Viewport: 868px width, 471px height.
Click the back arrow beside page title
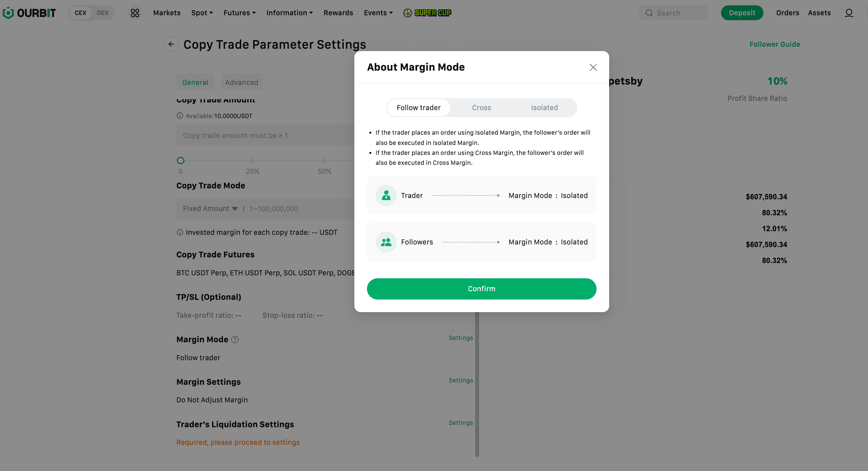coord(171,44)
